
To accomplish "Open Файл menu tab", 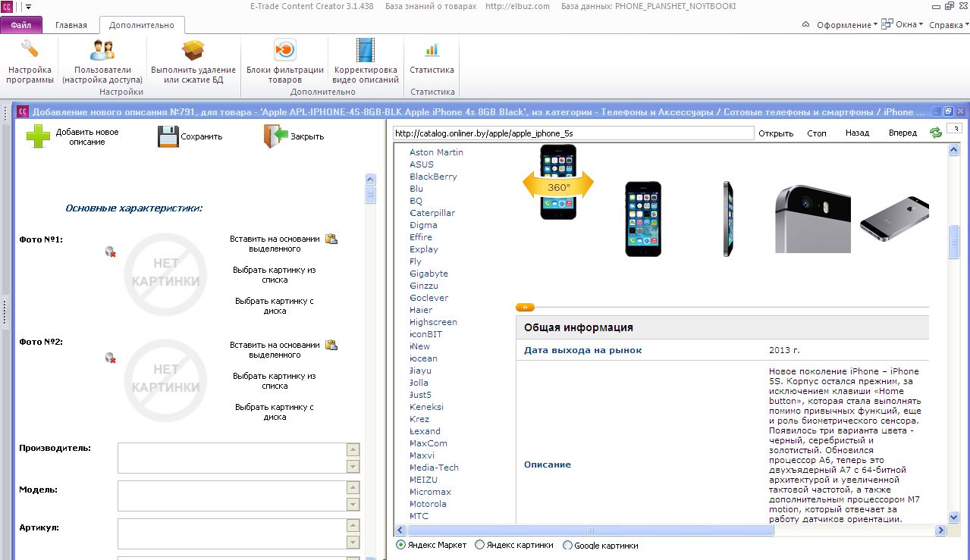I will pyautogui.click(x=21, y=25).
